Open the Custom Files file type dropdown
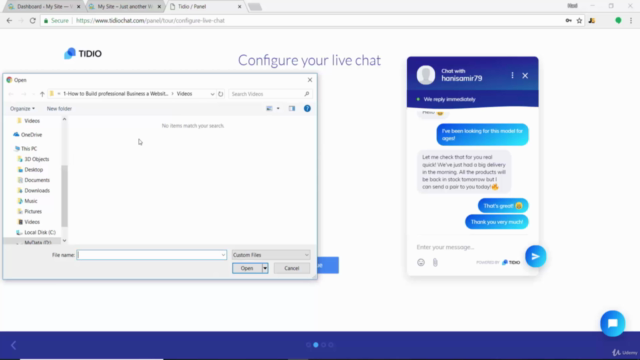The image size is (640, 360). (x=271, y=255)
